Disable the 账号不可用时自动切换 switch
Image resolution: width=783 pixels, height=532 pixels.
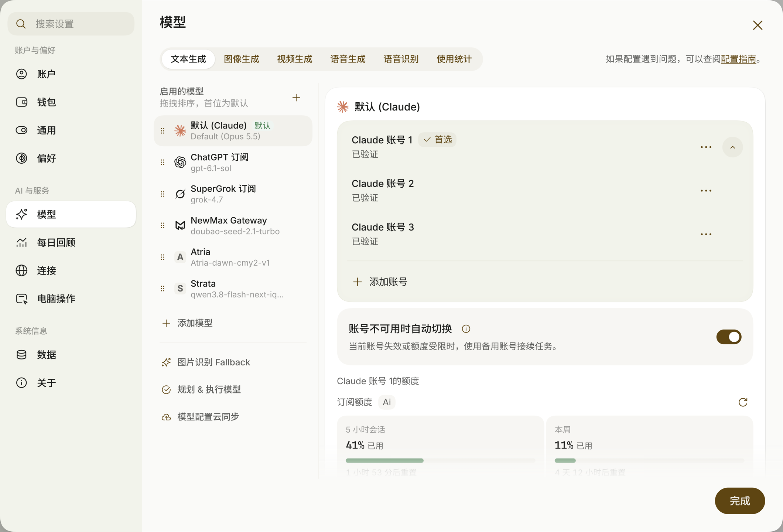click(x=729, y=337)
